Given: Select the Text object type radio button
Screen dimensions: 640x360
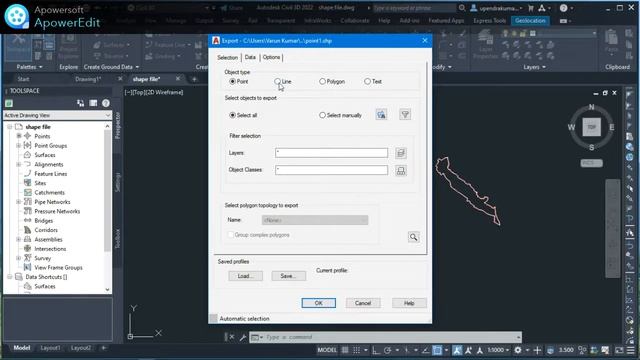Looking at the screenshot, I should tap(367, 82).
